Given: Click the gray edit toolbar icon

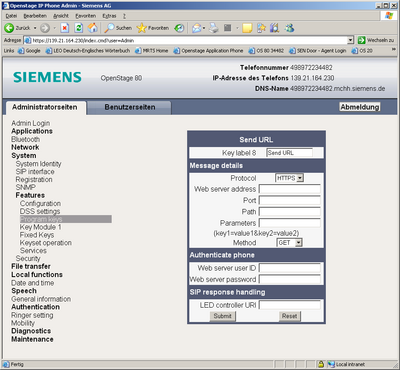Looking at the screenshot, I should point(228,28).
